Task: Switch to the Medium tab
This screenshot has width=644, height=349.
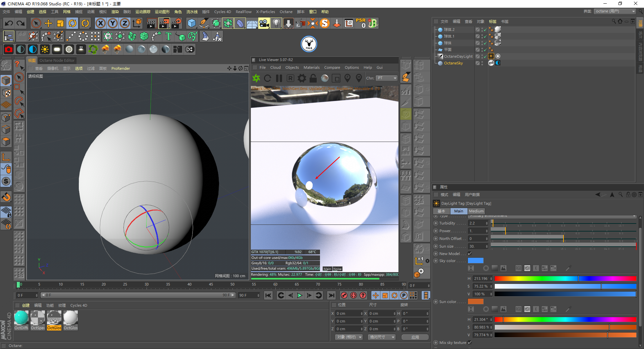Action: pyautogui.click(x=476, y=211)
